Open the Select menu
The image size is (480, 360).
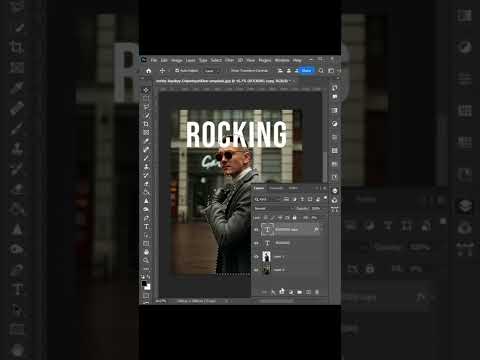(216, 60)
